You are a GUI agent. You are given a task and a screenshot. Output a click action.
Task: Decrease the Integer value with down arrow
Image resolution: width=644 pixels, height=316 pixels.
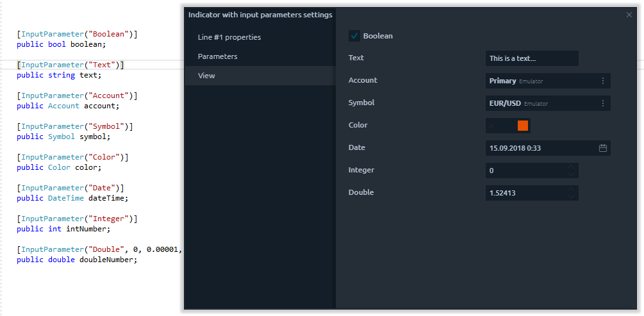point(571,174)
